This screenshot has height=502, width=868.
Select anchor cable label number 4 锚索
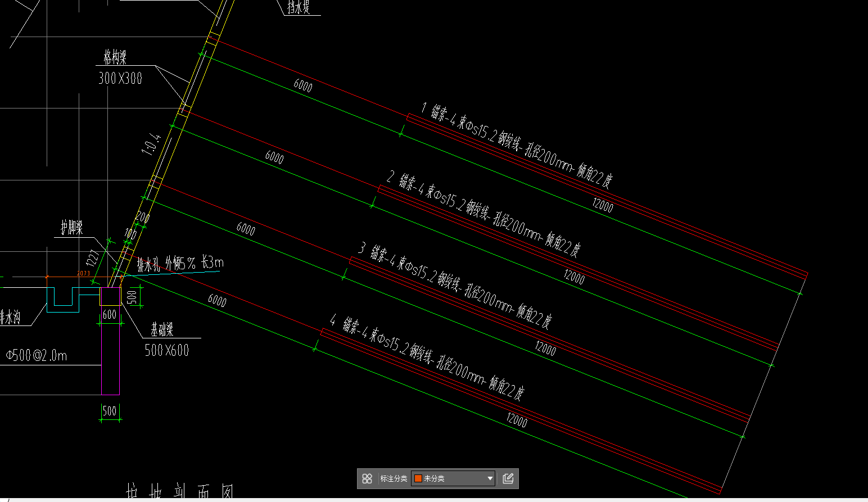pyautogui.click(x=428, y=357)
